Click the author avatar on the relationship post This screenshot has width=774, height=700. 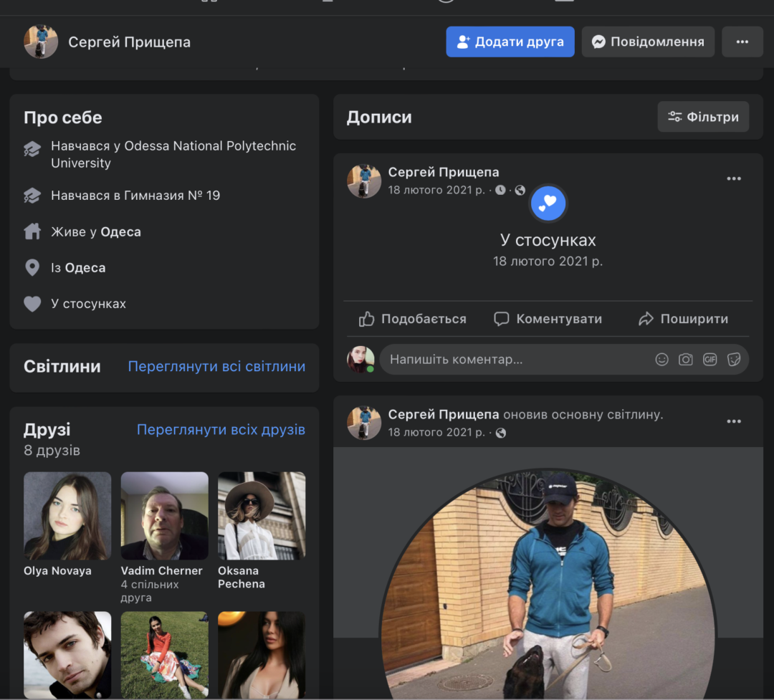(x=364, y=181)
